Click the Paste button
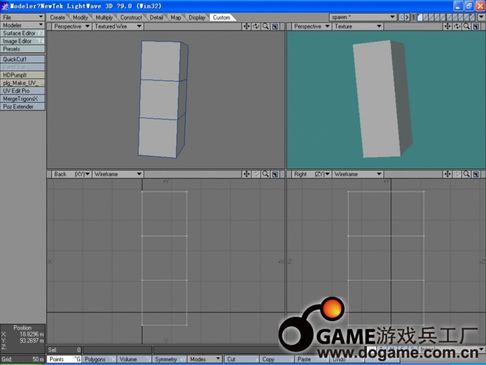Screen dimensions: 486x365 pyautogui.click(x=311, y=359)
